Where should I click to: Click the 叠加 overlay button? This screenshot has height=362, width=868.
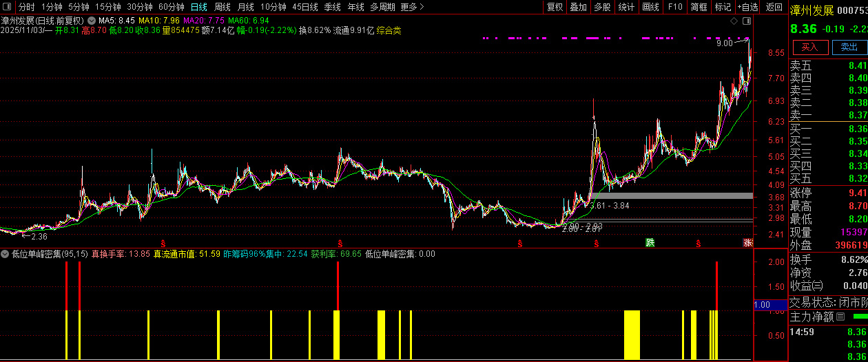coord(579,7)
